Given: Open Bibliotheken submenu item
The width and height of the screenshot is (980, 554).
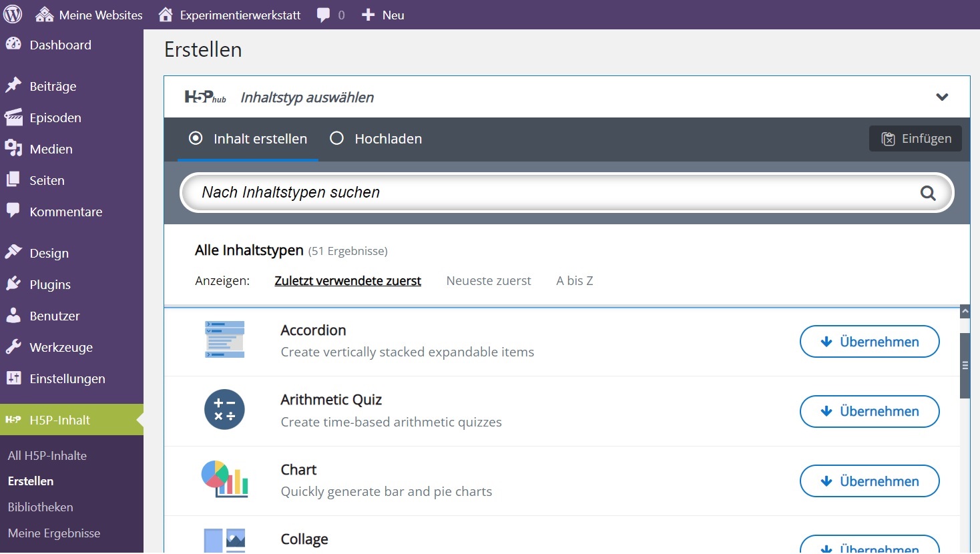Looking at the screenshot, I should [x=41, y=507].
